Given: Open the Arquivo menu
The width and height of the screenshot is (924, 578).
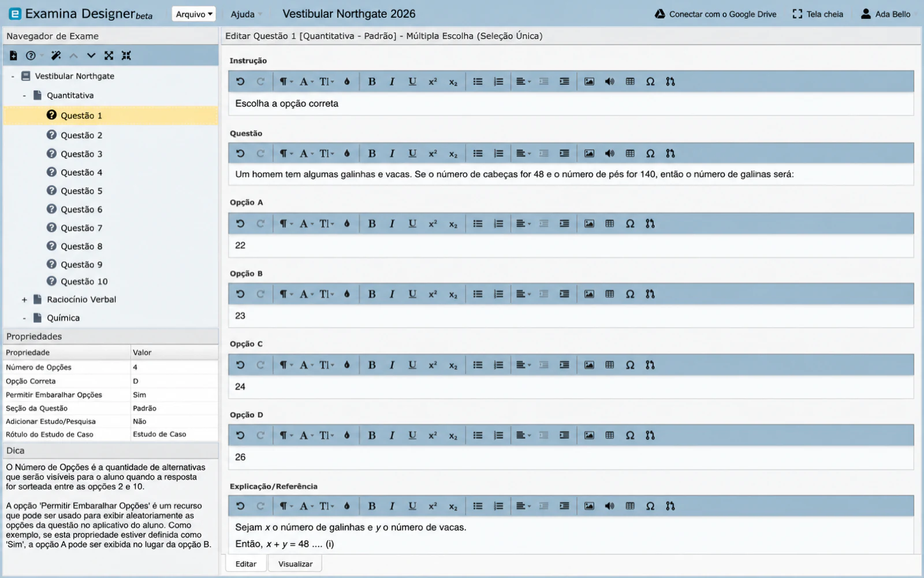Looking at the screenshot, I should point(194,14).
